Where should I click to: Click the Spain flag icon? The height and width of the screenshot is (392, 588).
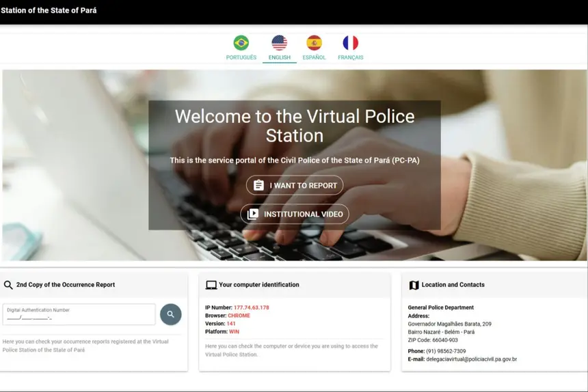[314, 43]
